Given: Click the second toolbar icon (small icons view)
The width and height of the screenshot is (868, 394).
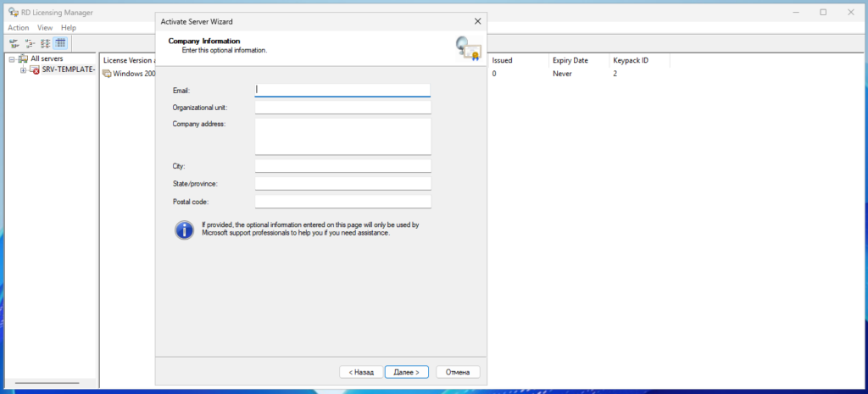Looking at the screenshot, I should (x=29, y=43).
